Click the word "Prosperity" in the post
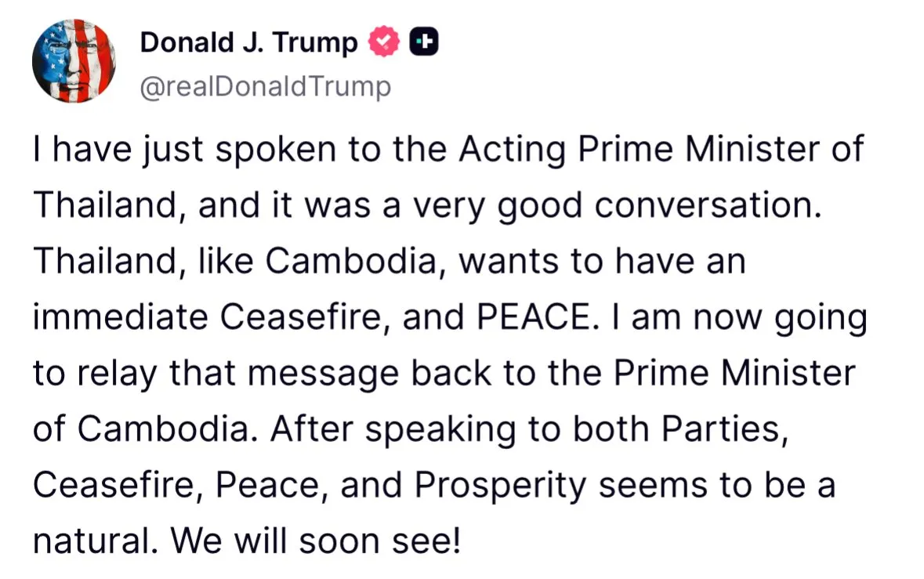924x579 pixels. pos(500,486)
